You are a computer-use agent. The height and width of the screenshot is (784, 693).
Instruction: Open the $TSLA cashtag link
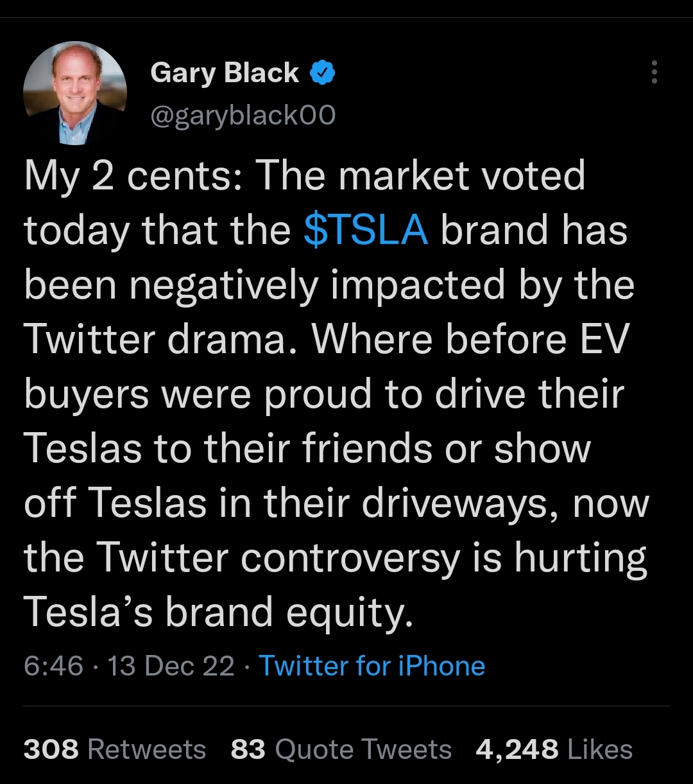[x=366, y=230]
